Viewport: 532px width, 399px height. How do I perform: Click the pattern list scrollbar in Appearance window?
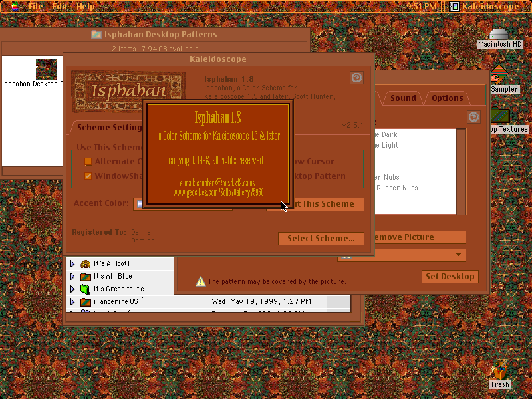point(461,172)
